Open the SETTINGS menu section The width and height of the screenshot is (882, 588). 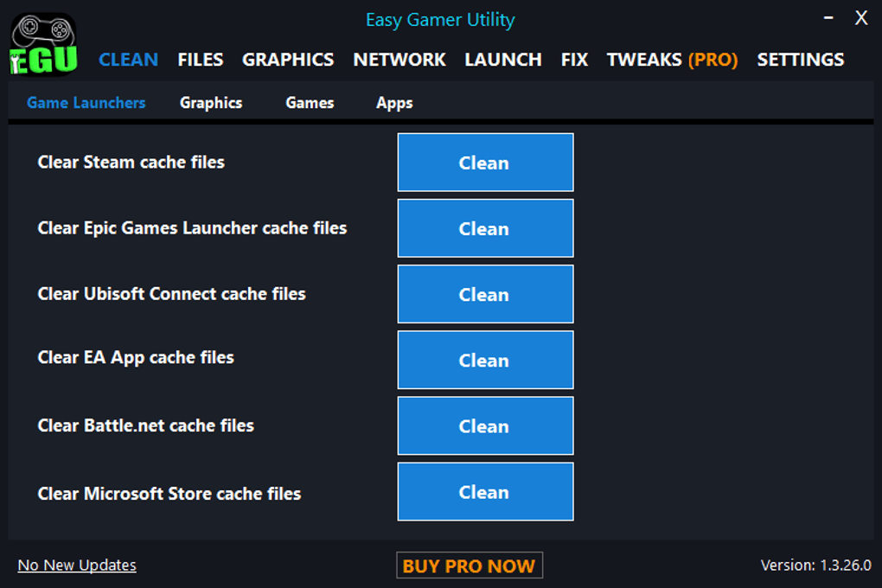[801, 60]
